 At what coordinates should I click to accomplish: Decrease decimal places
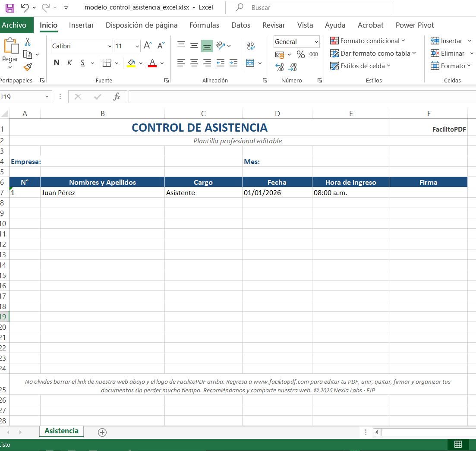tap(293, 67)
